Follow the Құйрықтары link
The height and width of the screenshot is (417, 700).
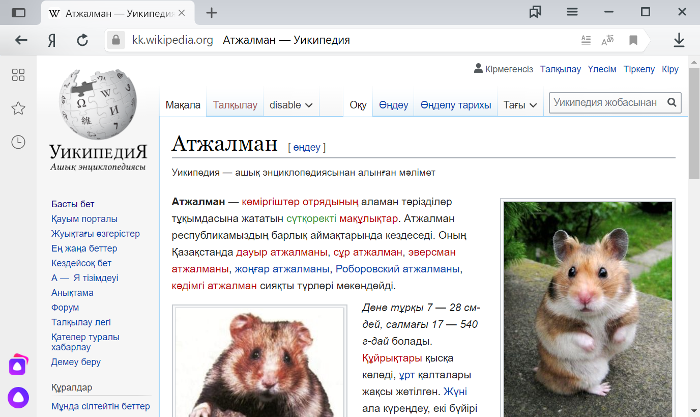pyautogui.click(x=392, y=358)
